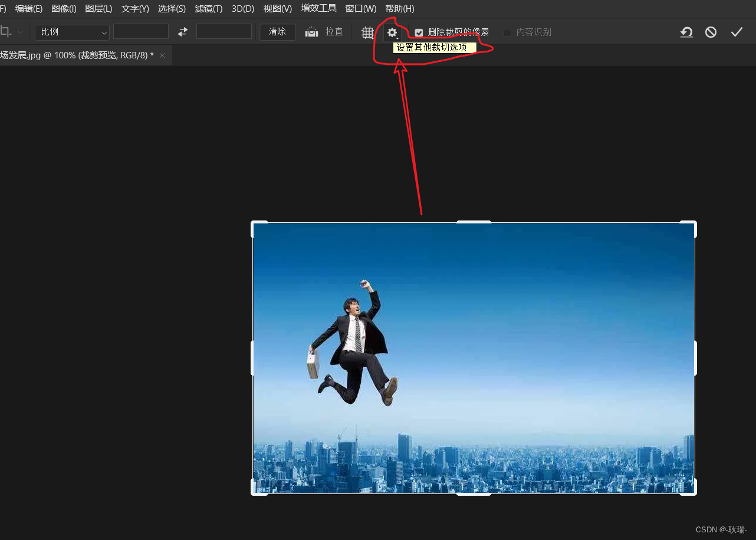Click the right-middle crop edge handle
This screenshot has width=756, height=540.
point(695,358)
